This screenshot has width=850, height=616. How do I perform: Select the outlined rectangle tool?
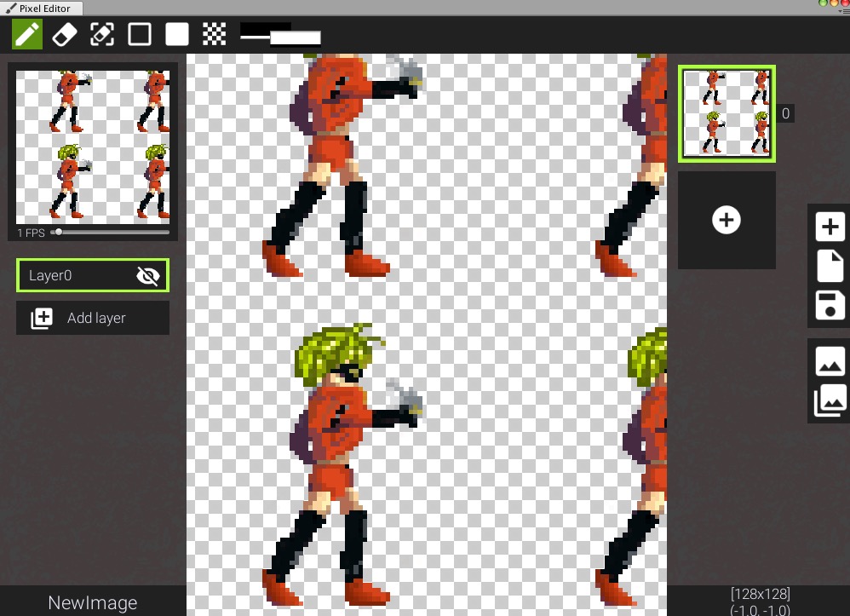[x=140, y=34]
